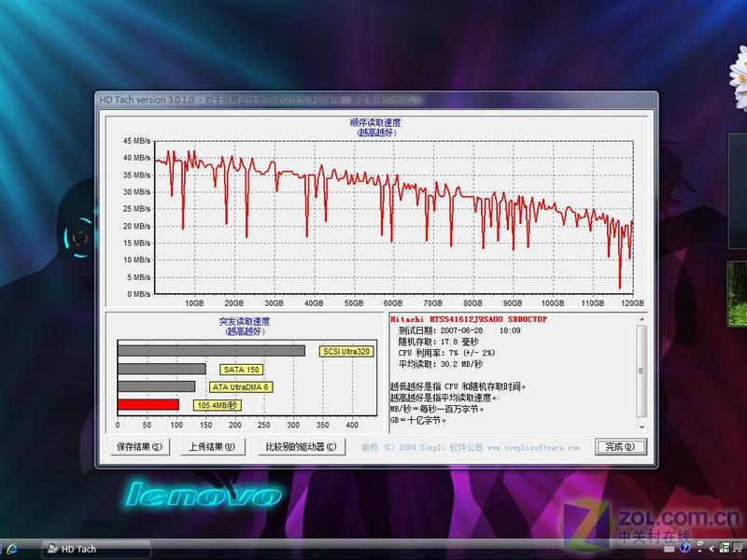Click the 顺序读取速度 chart title
747x560 pixels.
coord(375,122)
